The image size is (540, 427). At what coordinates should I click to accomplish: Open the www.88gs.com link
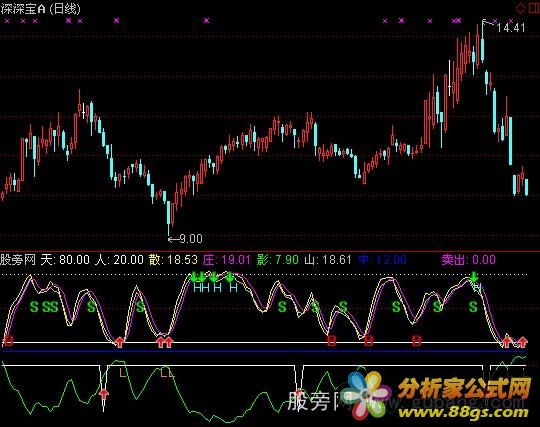pyautogui.click(x=463, y=412)
